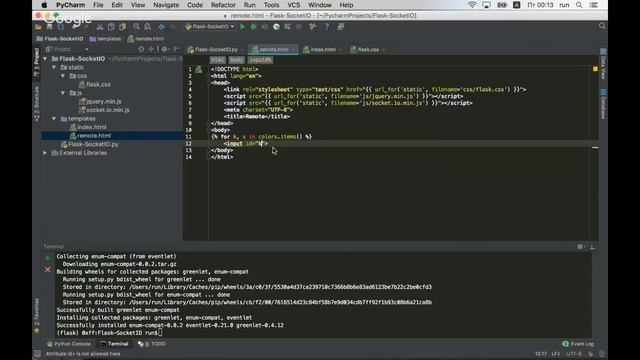Open the Tools menu
Viewport: 640px width, 360px height.
pyautogui.click(x=271, y=5)
